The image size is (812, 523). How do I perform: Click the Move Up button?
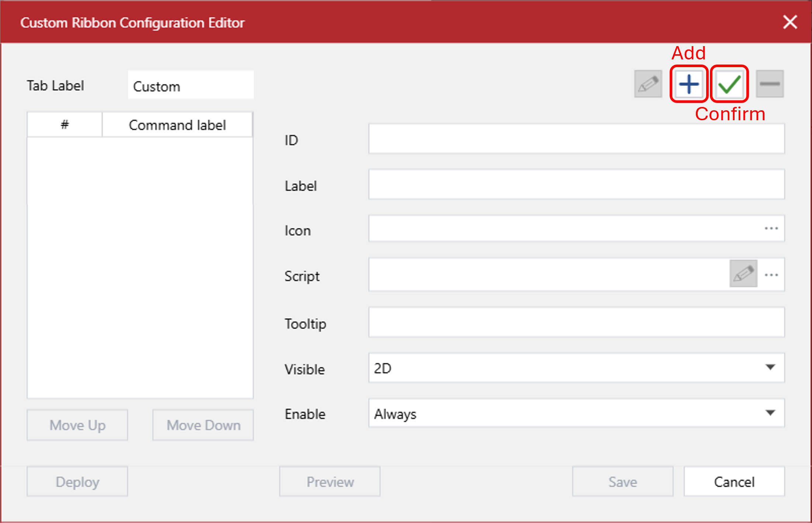[77, 425]
